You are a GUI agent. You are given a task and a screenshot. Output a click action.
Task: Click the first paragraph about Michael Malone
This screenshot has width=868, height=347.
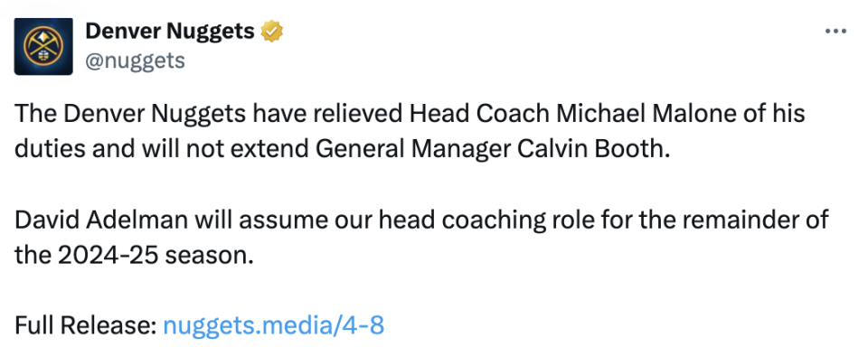point(410,132)
